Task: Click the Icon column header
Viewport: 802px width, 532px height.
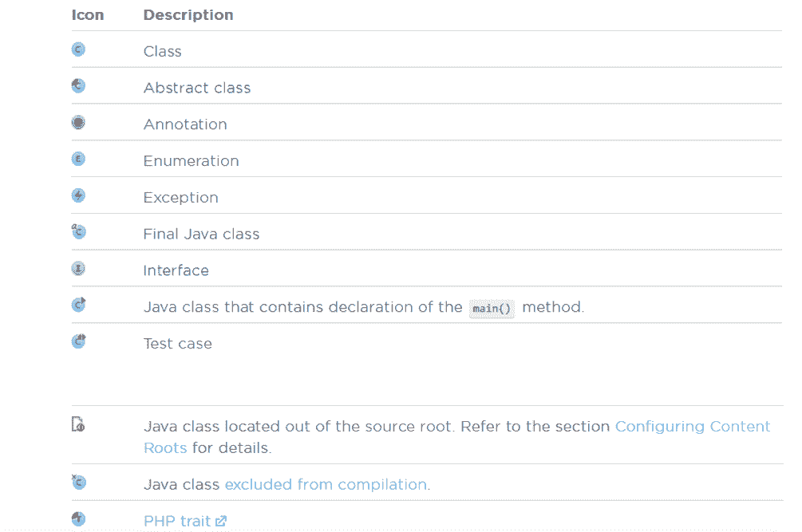Action: point(88,15)
